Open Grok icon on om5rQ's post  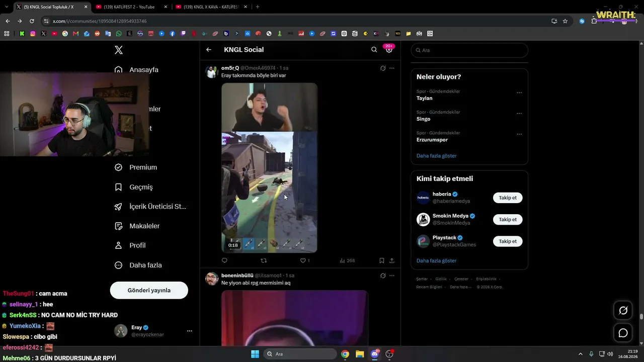click(x=383, y=68)
